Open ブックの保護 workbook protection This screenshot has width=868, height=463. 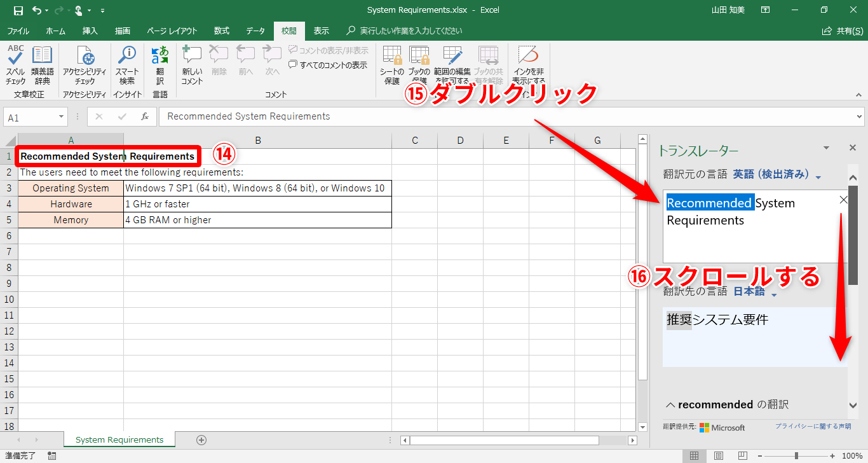419,65
